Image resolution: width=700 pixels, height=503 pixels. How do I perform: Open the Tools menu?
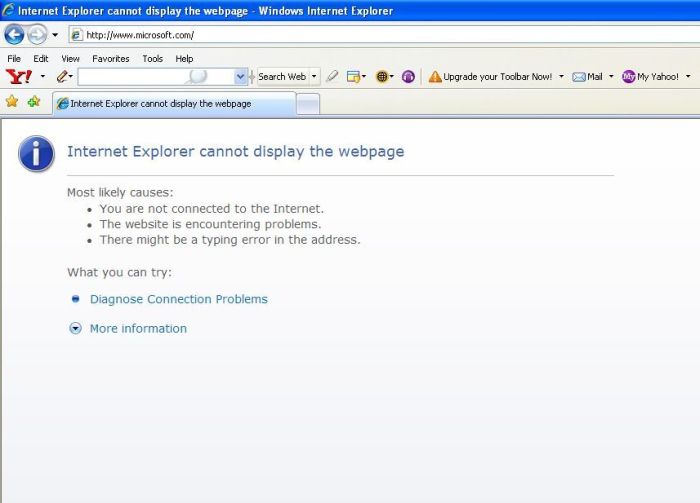[x=152, y=59]
